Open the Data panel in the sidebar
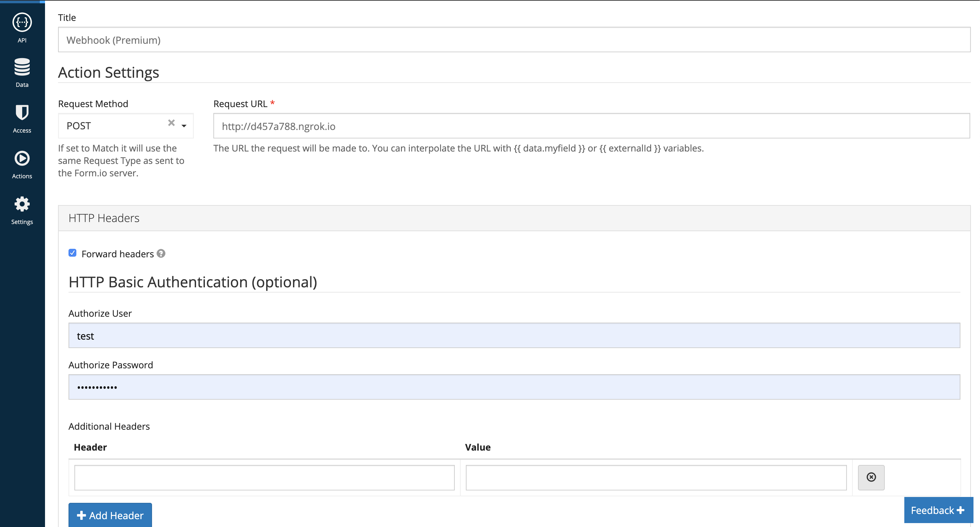The width and height of the screenshot is (980, 527). [x=22, y=72]
